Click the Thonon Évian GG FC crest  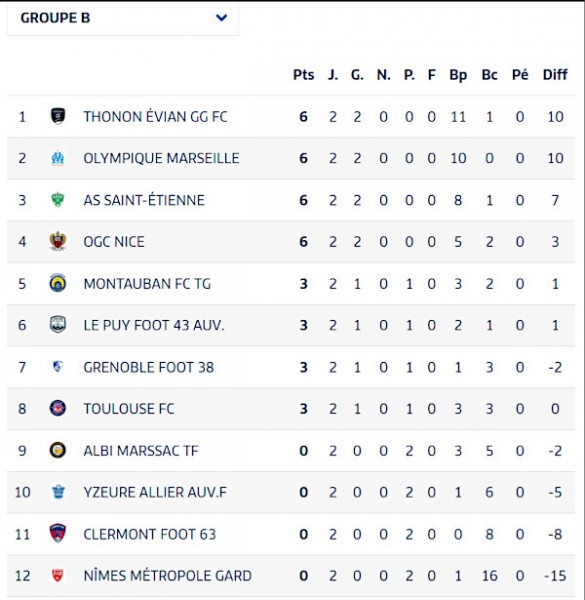tap(58, 116)
